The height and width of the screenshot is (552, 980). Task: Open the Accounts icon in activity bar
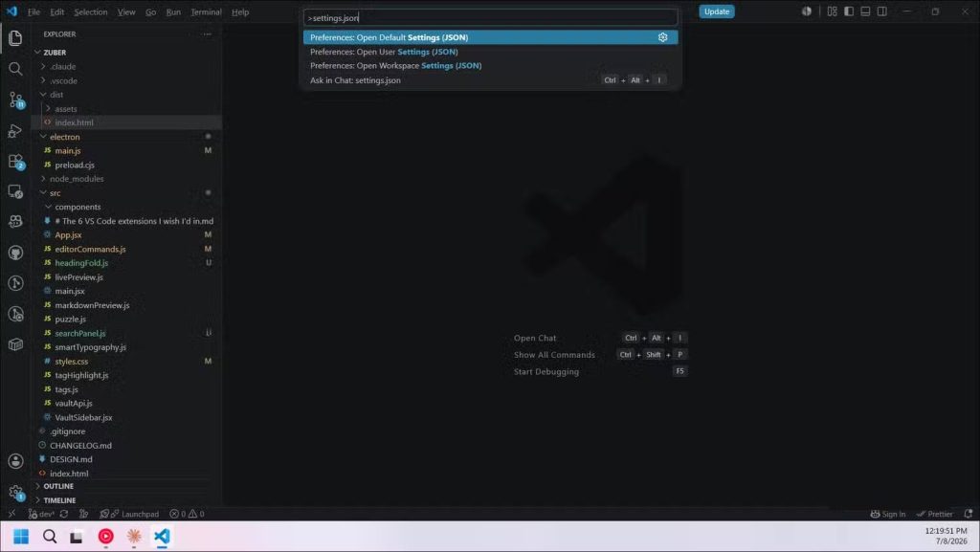pyautogui.click(x=15, y=461)
